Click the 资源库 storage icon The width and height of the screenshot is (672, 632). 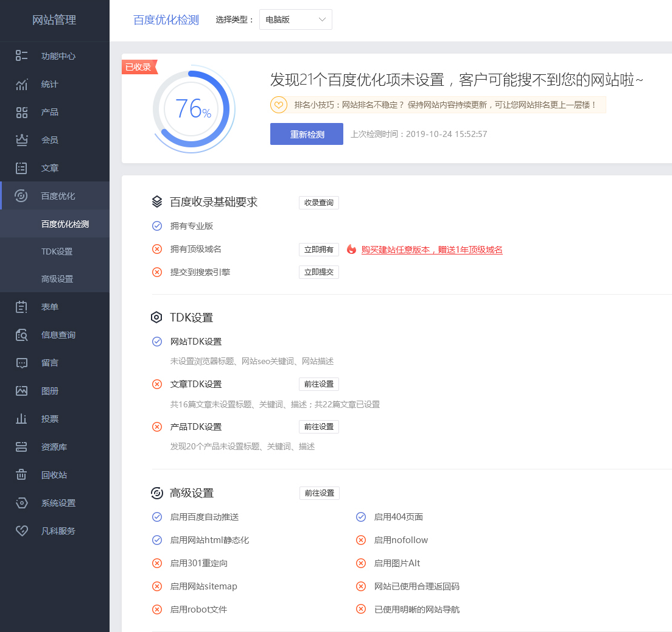[x=21, y=447]
